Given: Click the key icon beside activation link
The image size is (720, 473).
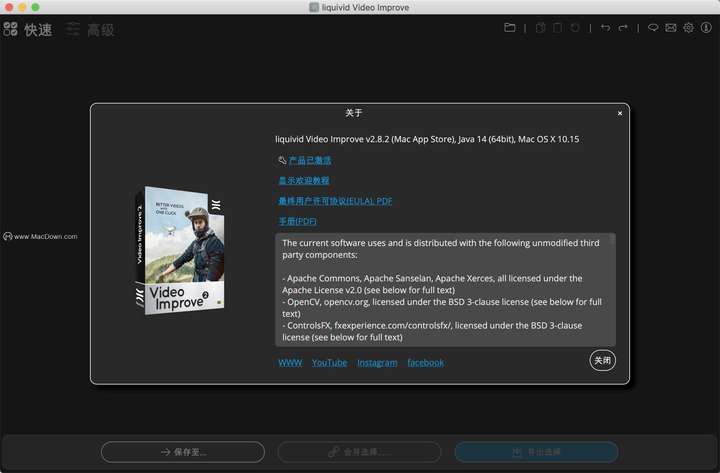Looking at the screenshot, I should tap(282, 160).
